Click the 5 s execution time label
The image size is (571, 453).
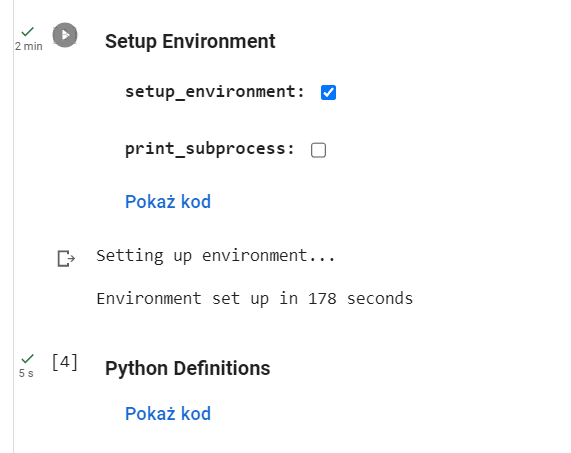26,373
